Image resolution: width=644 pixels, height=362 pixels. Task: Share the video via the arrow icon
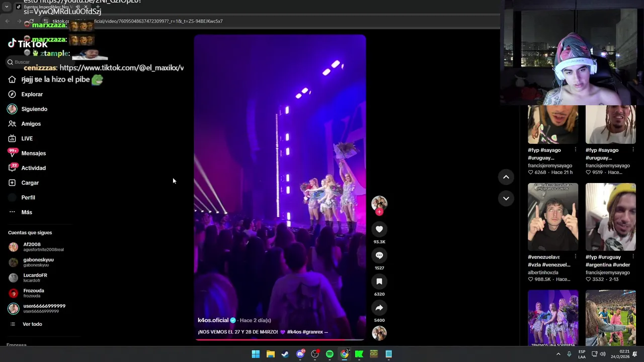379,308
